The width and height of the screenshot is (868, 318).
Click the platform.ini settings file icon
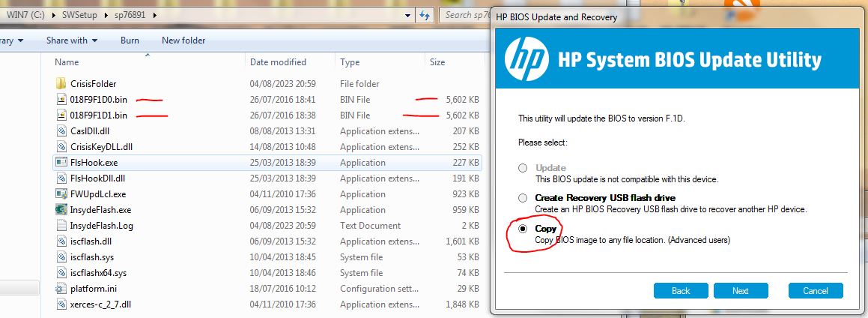click(61, 289)
